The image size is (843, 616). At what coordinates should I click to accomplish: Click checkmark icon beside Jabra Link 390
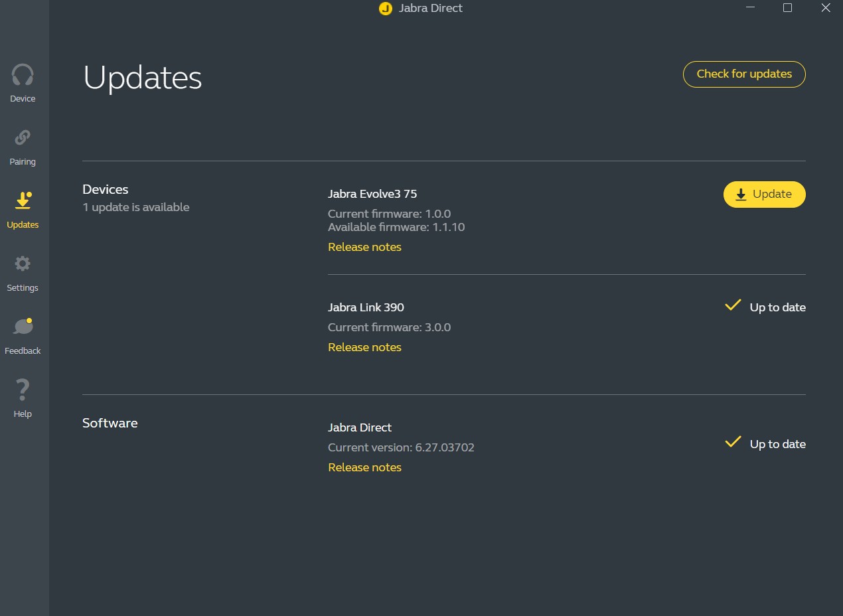pos(733,305)
